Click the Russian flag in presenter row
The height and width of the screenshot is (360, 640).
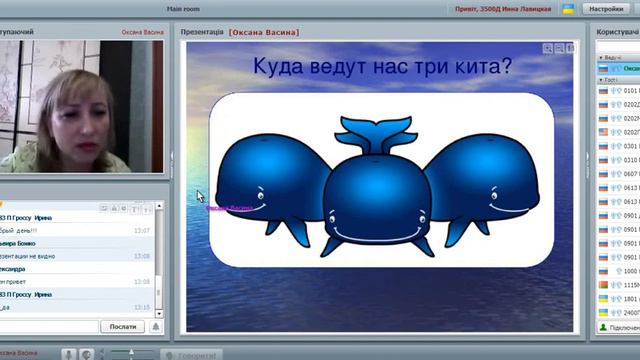click(x=603, y=69)
